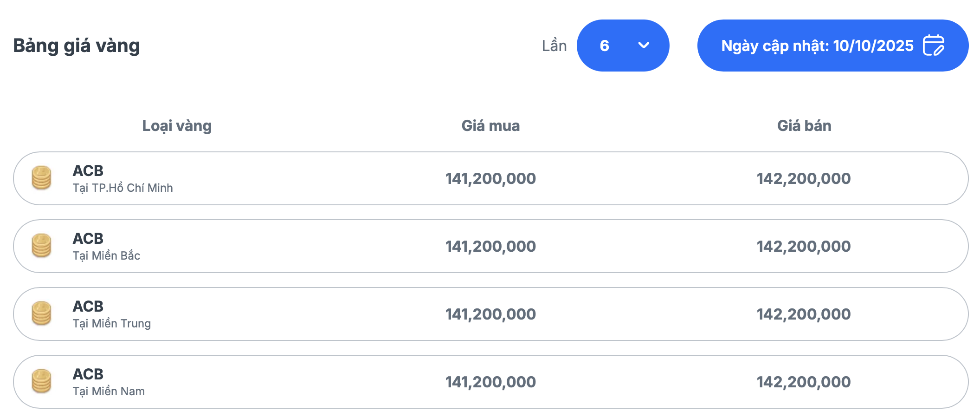
Task: Click the gold coin icon for ACB Hồ Chí Minh
Action: coord(41,178)
